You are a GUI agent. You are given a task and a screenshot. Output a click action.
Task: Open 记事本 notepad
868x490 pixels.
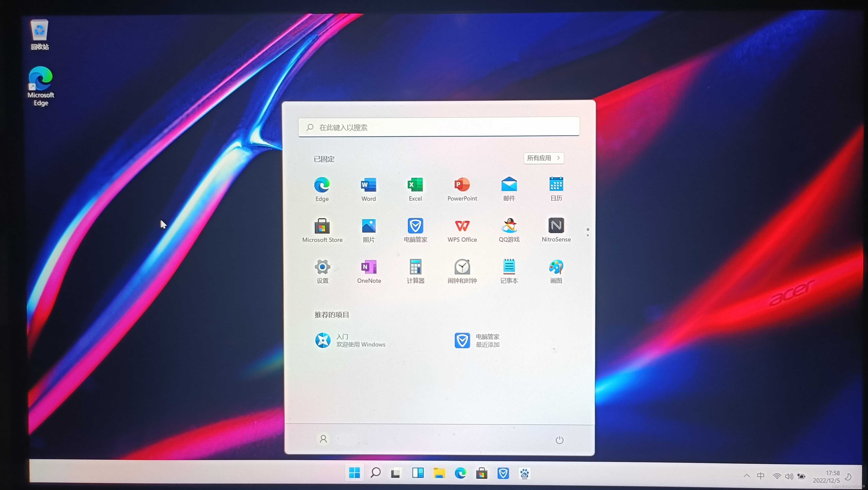click(x=509, y=271)
